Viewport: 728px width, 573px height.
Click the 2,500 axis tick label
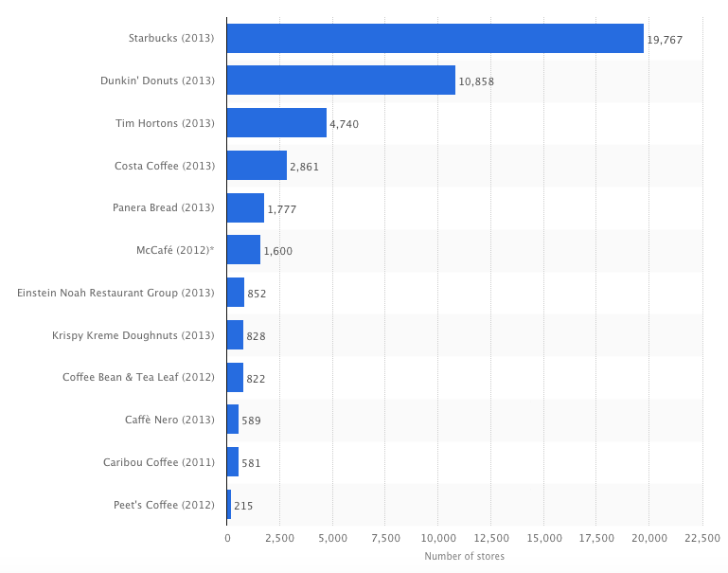pyautogui.click(x=280, y=538)
